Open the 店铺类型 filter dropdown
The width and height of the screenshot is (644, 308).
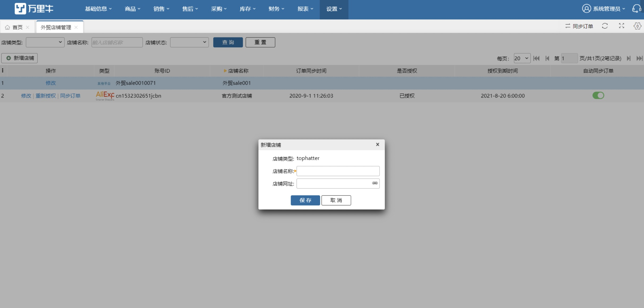click(x=45, y=42)
